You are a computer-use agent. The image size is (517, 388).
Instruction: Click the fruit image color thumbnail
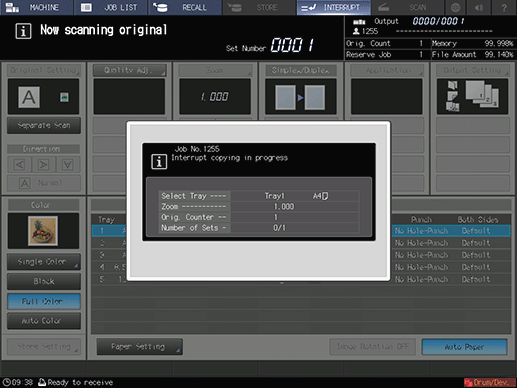(43, 231)
